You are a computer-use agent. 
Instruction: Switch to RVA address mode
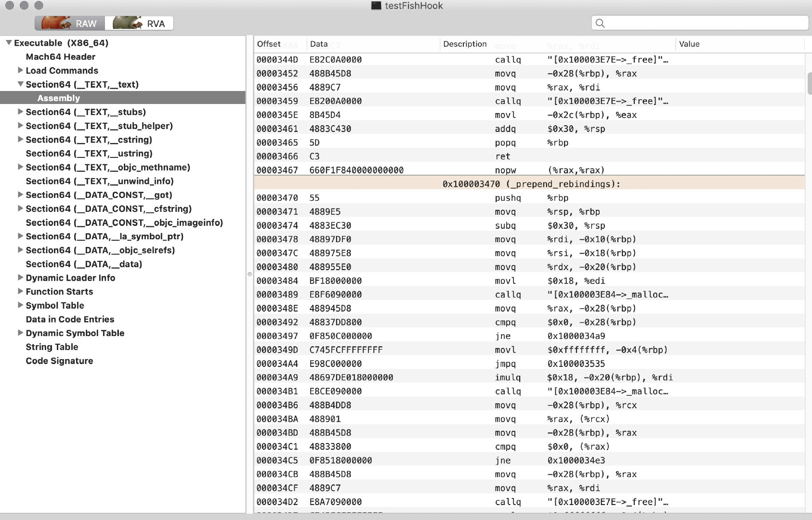pos(139,23)
